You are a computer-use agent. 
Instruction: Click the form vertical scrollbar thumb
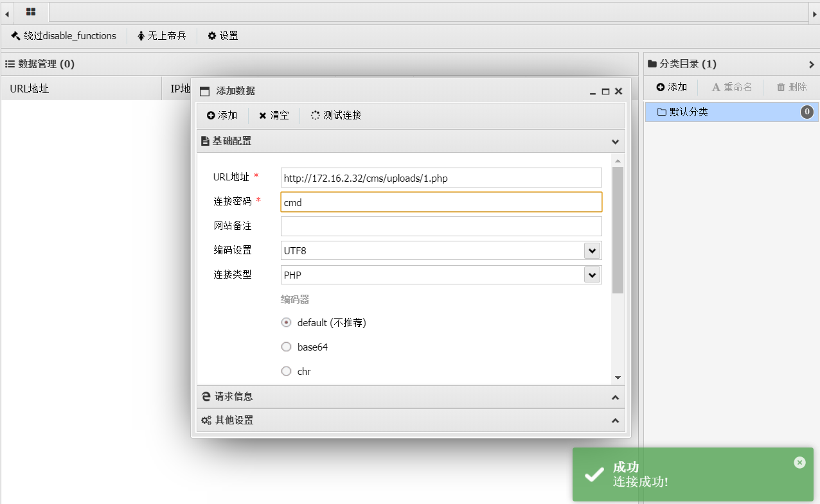pyautogui.click(x=618, y=230)
